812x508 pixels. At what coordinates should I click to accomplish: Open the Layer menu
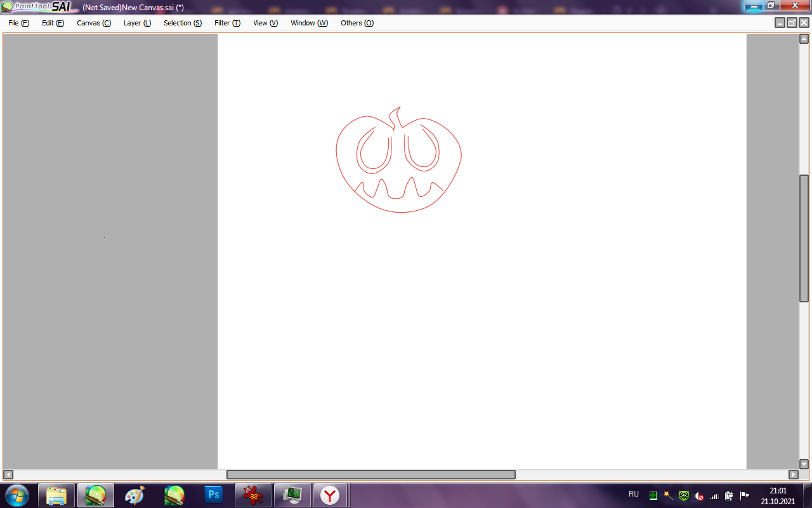pyautogui.click(x=137, y=23)
